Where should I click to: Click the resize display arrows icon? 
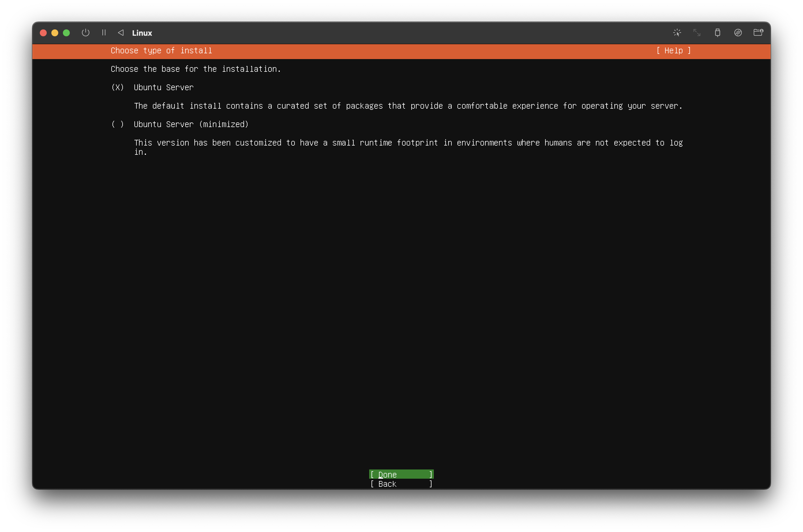tap(697, 33)
